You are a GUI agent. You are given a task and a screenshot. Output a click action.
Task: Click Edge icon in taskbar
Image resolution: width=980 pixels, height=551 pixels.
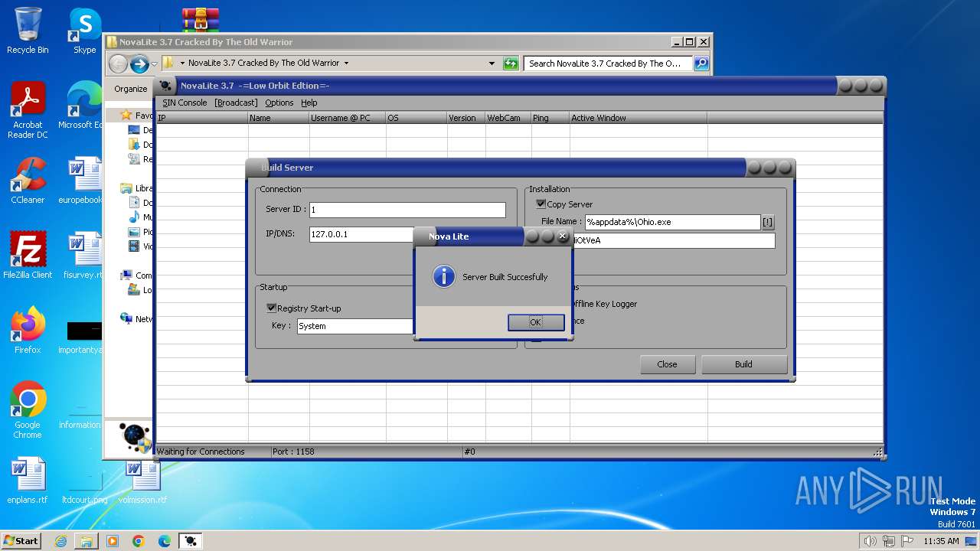coord(165,541)
